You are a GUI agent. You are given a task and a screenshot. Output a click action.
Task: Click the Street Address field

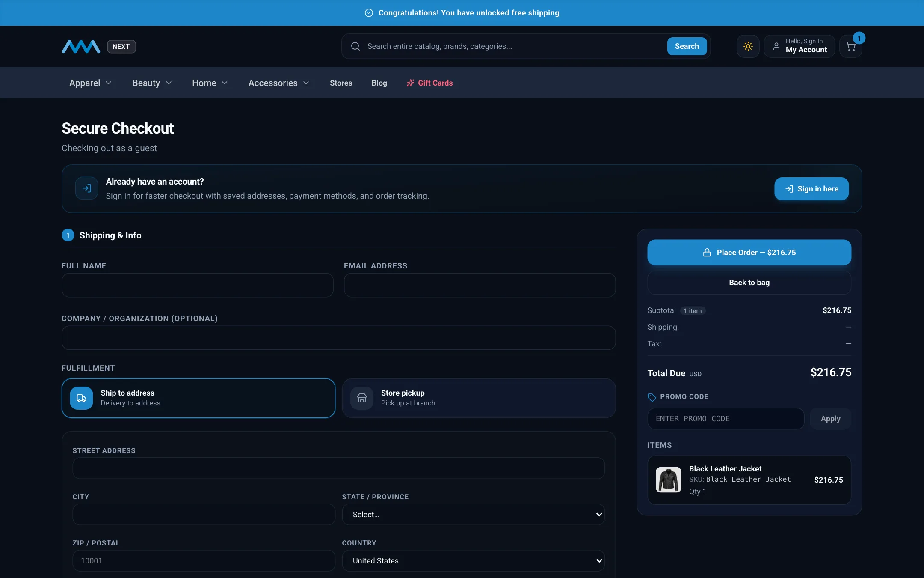pos(338,468)
